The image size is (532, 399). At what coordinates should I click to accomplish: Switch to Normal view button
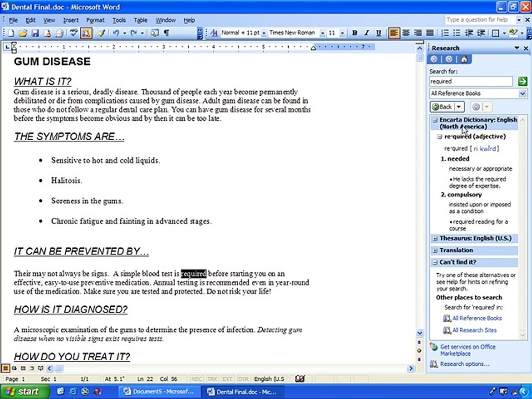6,368
